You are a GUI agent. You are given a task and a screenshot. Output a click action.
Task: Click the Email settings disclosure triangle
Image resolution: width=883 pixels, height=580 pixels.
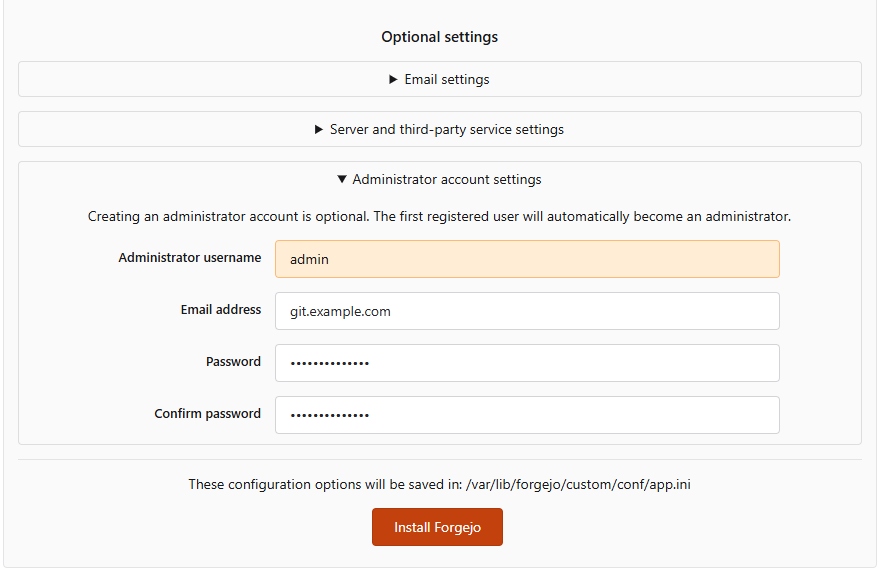click(x=393, y=79)
